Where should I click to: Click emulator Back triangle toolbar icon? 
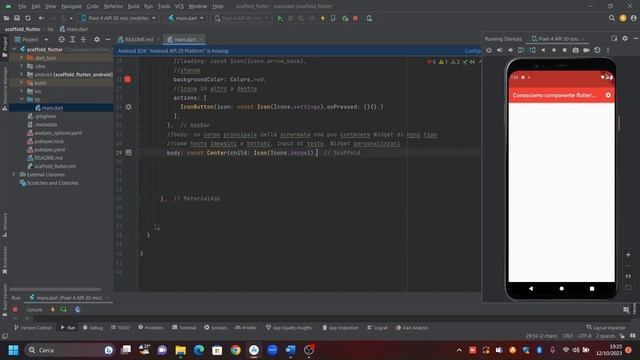pyautogui.click(x=543, y=50)
